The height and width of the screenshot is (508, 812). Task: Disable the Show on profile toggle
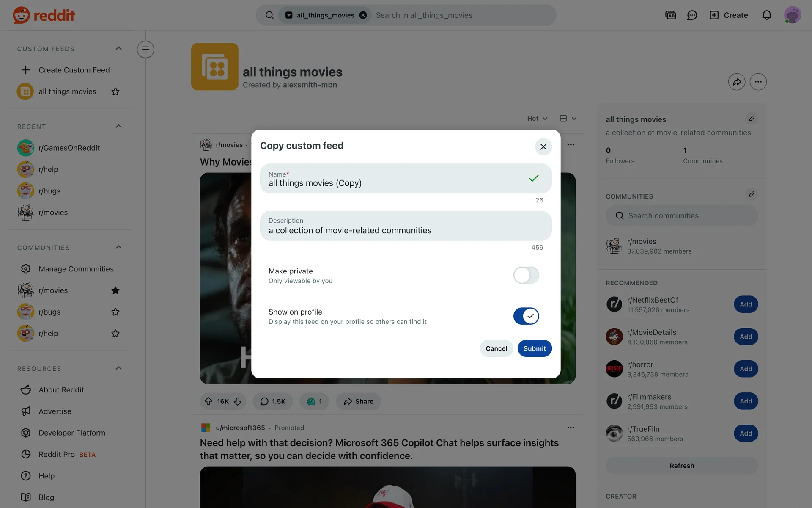point(526,316)
